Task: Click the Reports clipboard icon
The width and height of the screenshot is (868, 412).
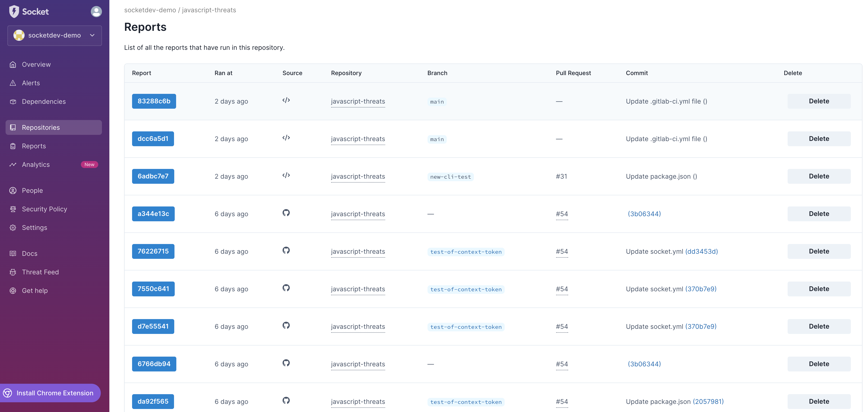Action: [13, 146]
